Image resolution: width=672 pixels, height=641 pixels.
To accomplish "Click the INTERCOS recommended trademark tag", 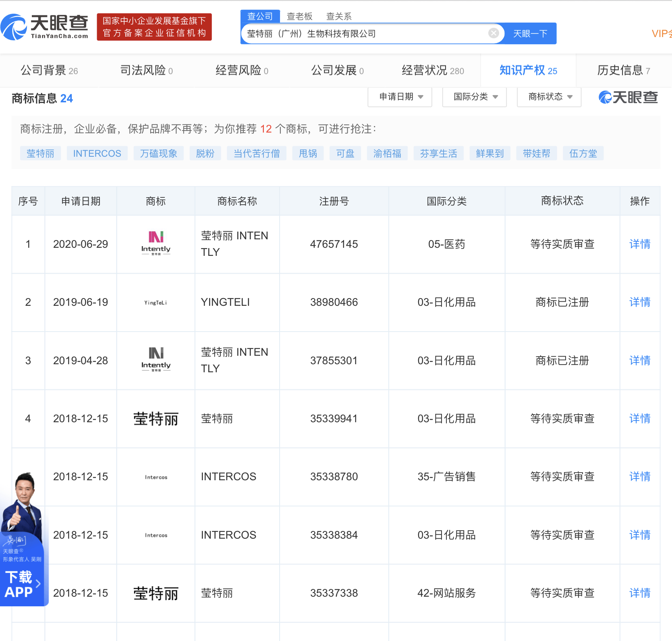I will (97, 154).
